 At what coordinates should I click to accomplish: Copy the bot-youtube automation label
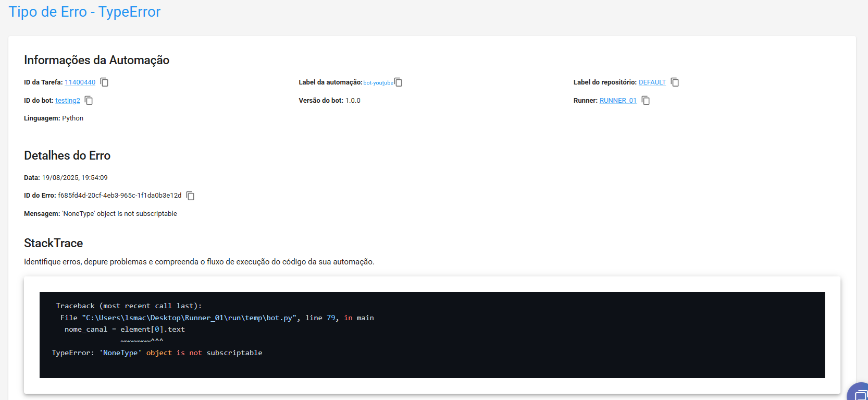pyautogui.click(x=399, y=82)
